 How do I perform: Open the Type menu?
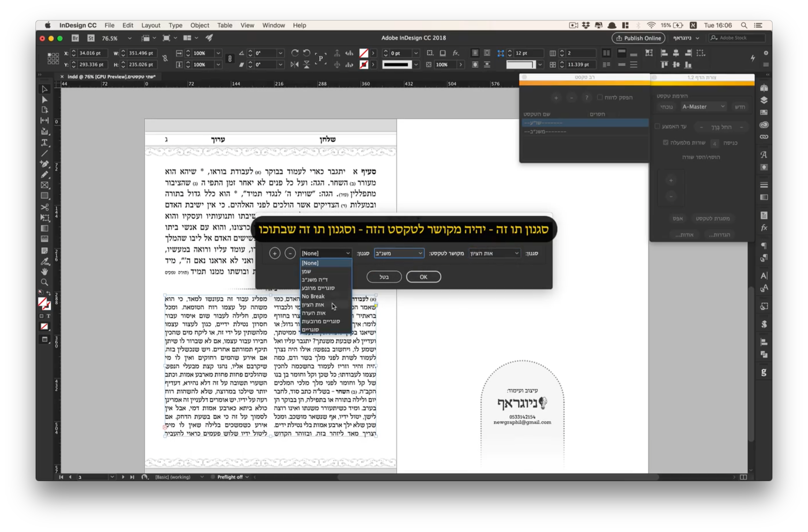175,25
